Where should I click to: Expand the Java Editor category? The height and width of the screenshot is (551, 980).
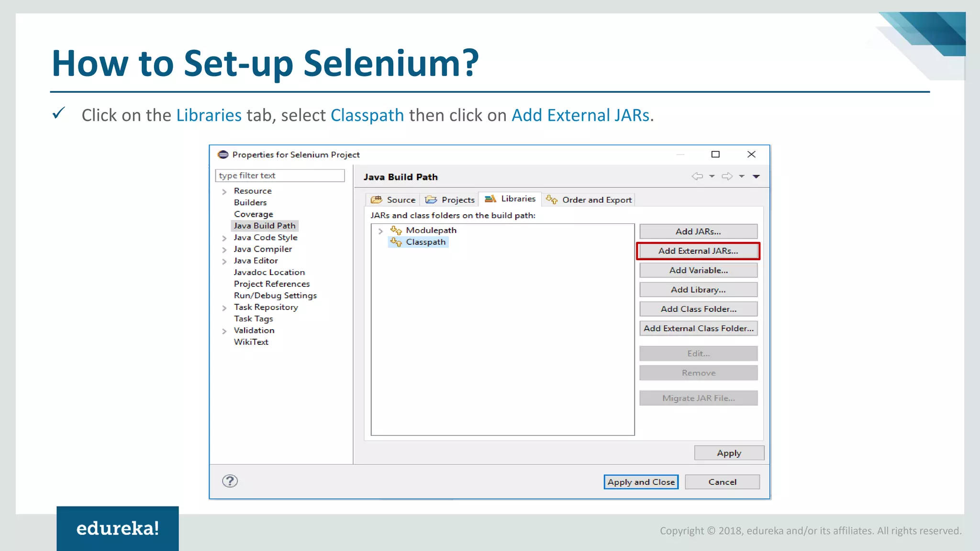[224, 262]
